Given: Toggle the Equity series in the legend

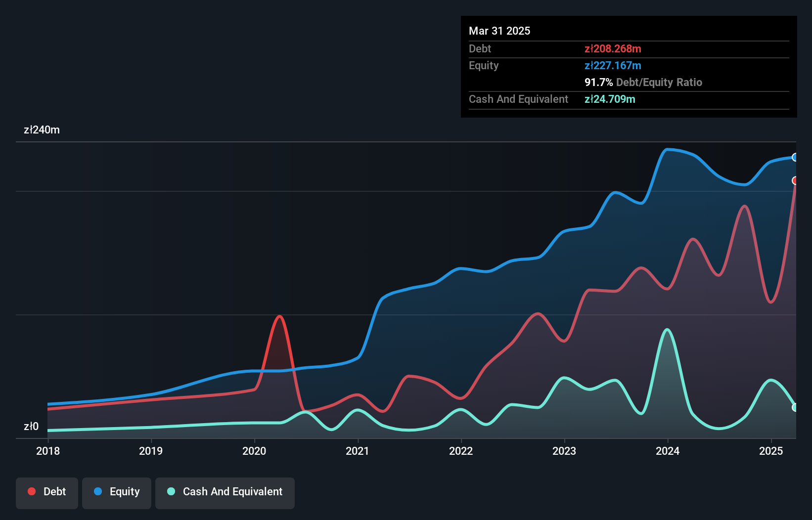Looking at the screenshot, I should point(116,492).
